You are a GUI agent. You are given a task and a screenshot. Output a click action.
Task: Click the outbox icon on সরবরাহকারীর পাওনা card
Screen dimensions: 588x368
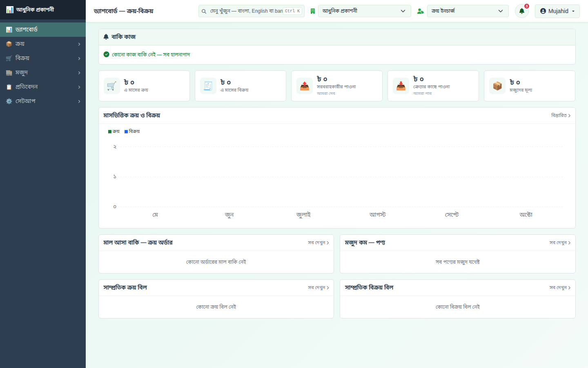pos(304,86)
